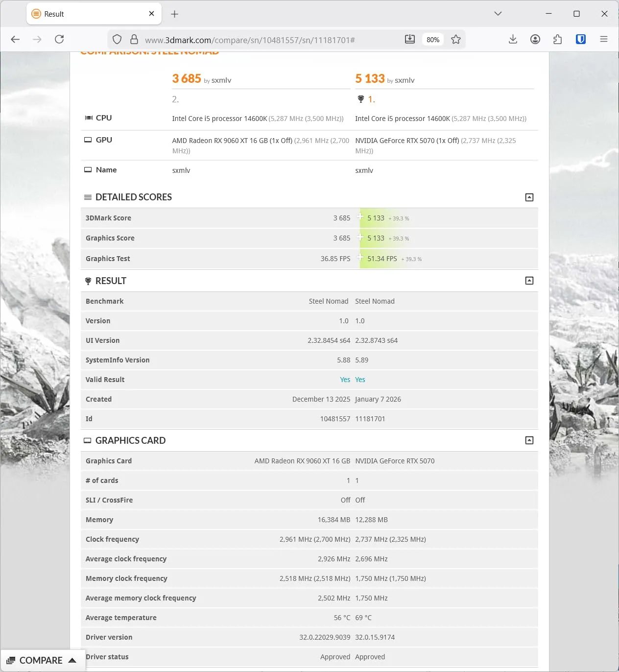Click result Id 11181701

(x=370, y=419)
